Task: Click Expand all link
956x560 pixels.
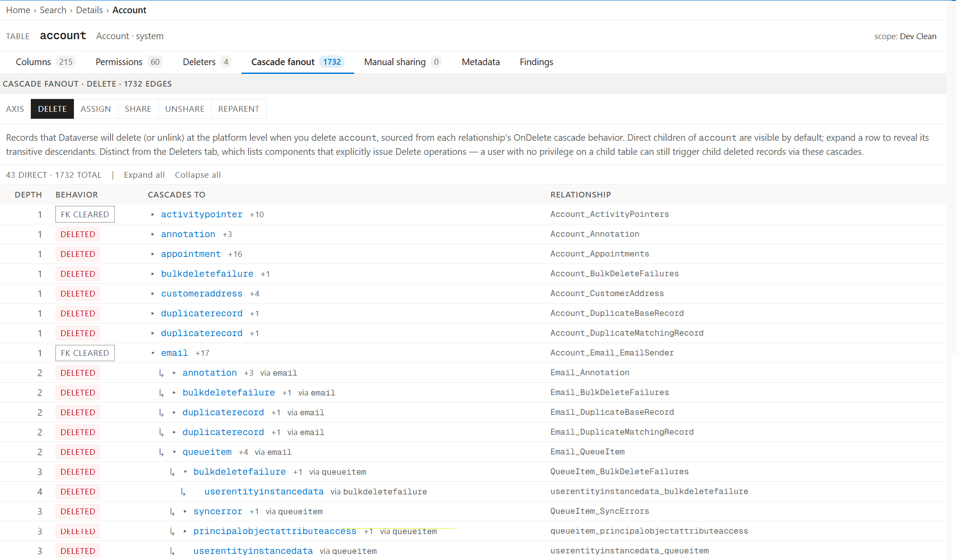Action: point(144,175)
